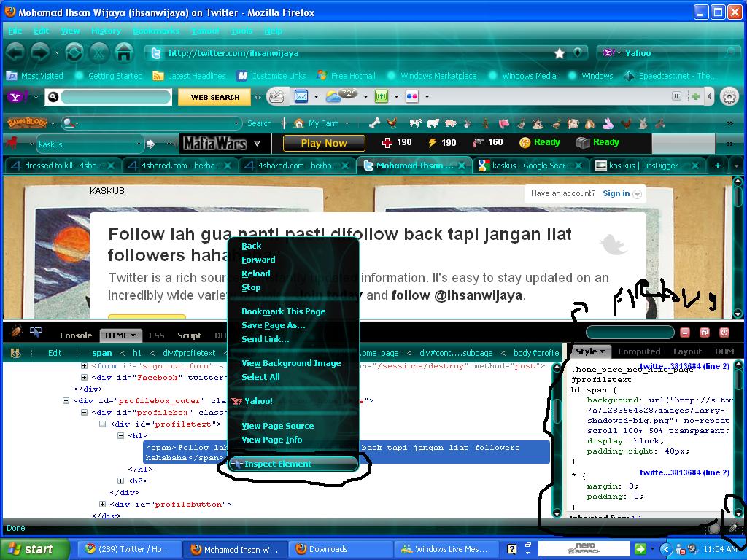
Task: Click the health red cross 190 indicator
Action: (x=397, y=142)
